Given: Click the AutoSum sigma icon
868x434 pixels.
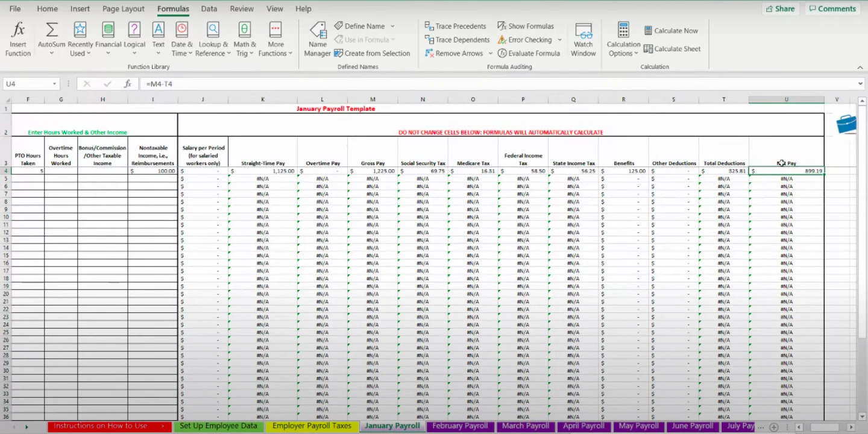Looking at the screenshot, I should tap(52, 30).
